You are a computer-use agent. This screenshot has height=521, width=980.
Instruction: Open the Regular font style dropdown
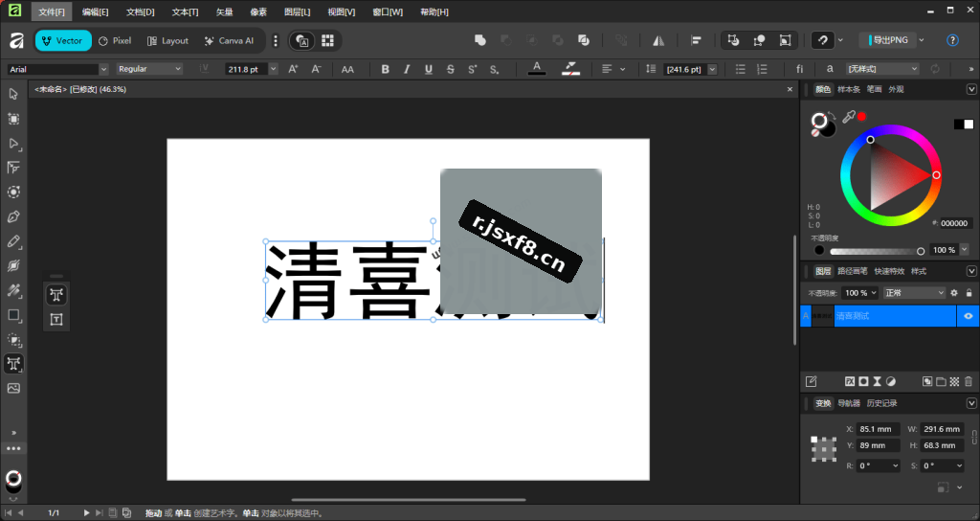148,69
